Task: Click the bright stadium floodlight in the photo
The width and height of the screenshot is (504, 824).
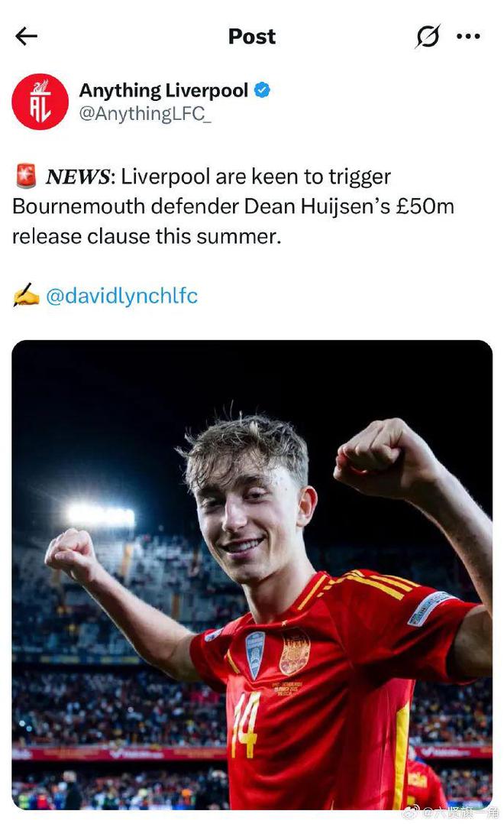Action: click(x=100, y=516)
